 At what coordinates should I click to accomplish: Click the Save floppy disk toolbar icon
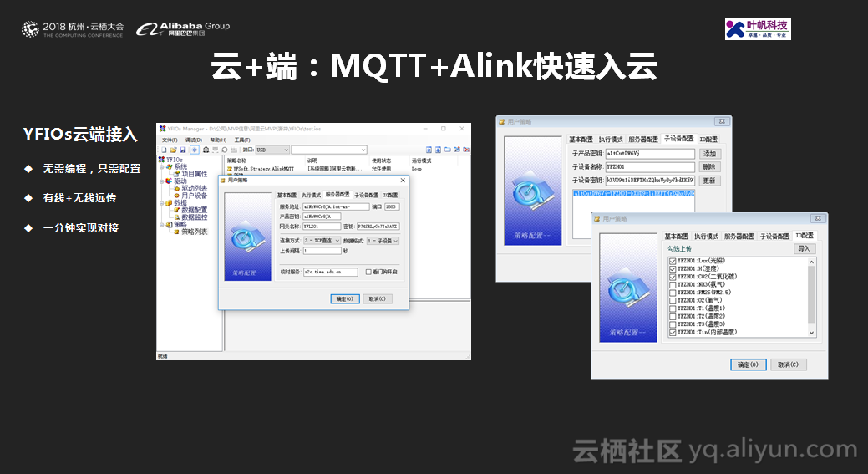[x=183, y=150]
